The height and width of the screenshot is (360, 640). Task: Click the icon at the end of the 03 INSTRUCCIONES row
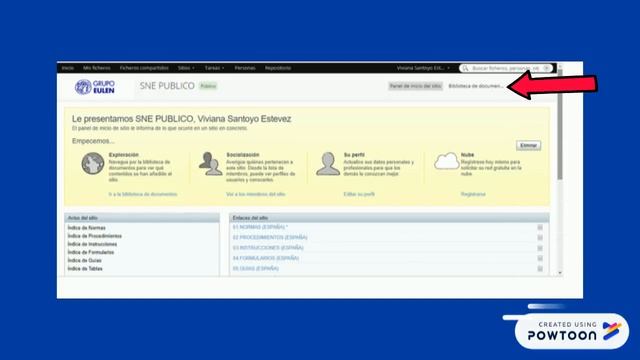click(540, 248)
